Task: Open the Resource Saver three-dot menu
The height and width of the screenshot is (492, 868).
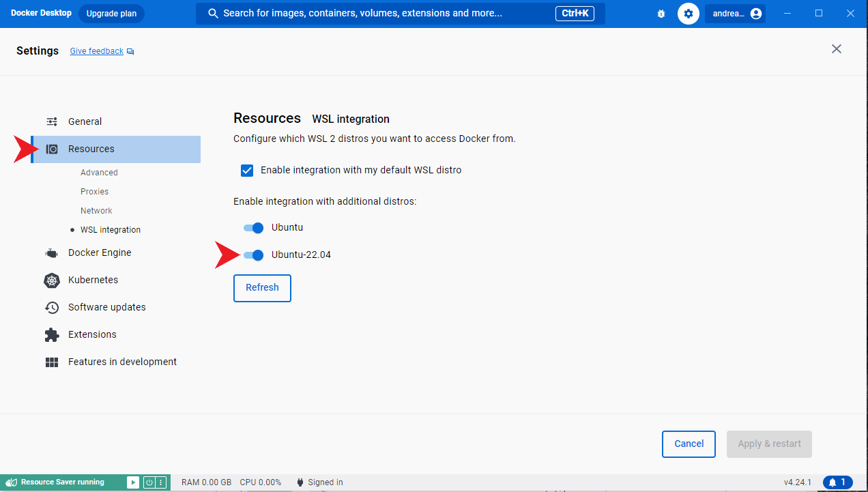Action: (161, 482)
